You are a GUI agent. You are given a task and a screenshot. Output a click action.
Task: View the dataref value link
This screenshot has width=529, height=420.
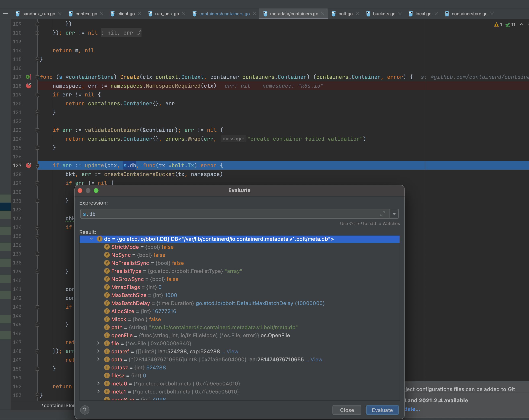click(x=232, y=351)
